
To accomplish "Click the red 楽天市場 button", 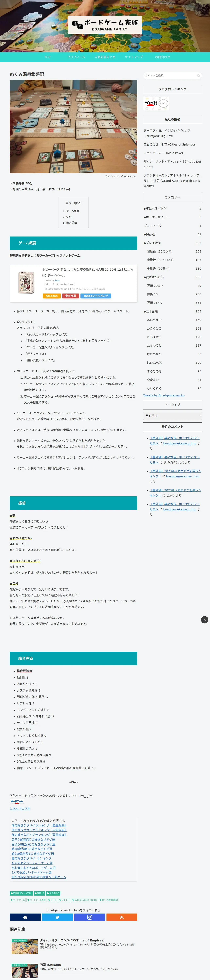I will [70, 296].
